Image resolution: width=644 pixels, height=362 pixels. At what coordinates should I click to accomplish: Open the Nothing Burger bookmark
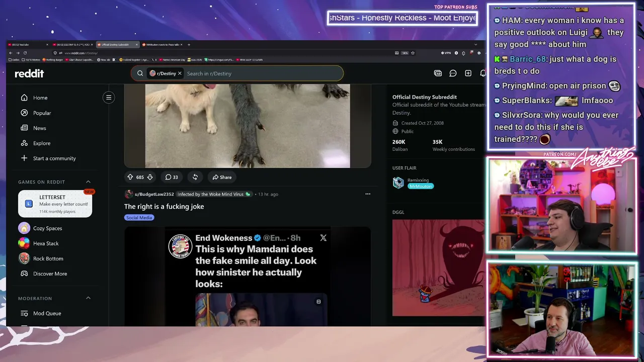coord(53,60)
